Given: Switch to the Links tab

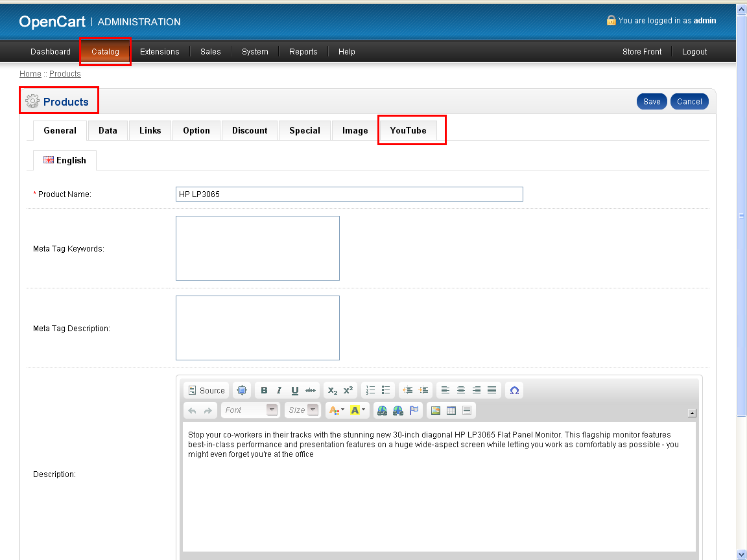Looking at the screenshot, I should click(x=150, y=130).
